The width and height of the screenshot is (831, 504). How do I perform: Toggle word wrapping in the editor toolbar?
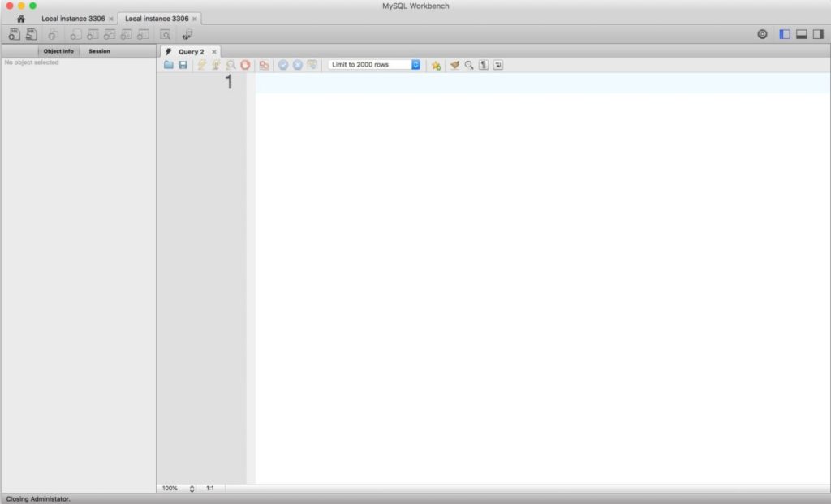(x=498, y=65)
